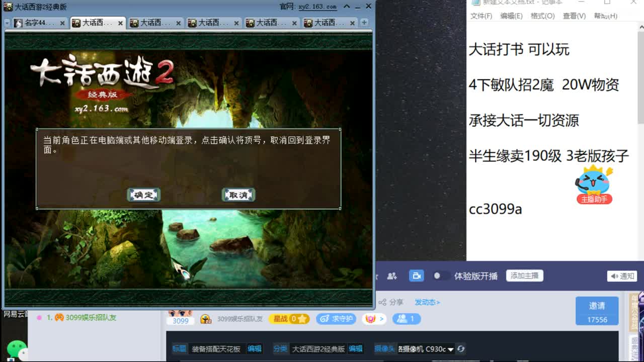Click the text cc3099a in Notepad
The height and width of the screenshot is (362, 644).
495,209
